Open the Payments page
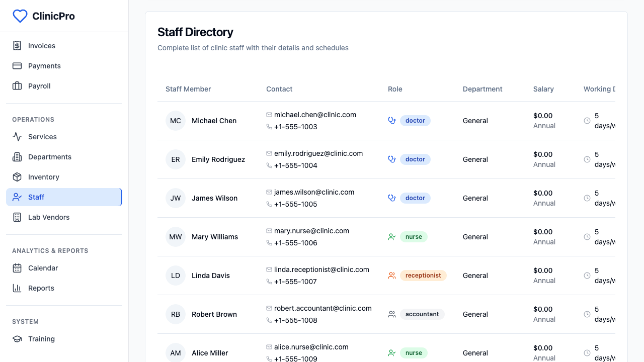Screen dimensions: 644x362 [x=64, y=66]
